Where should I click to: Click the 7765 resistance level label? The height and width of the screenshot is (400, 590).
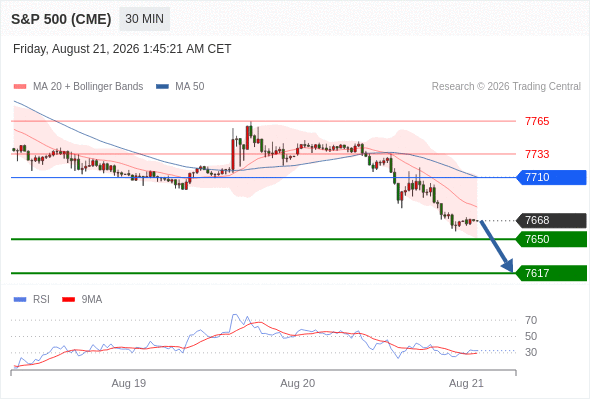[x=537, y=121]
